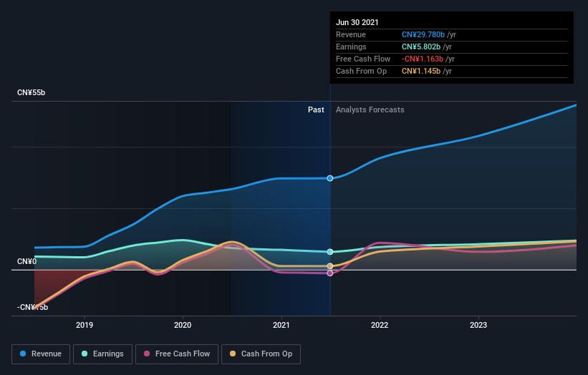
Task: Click the 2022 x-axis label
Action: 380,325
